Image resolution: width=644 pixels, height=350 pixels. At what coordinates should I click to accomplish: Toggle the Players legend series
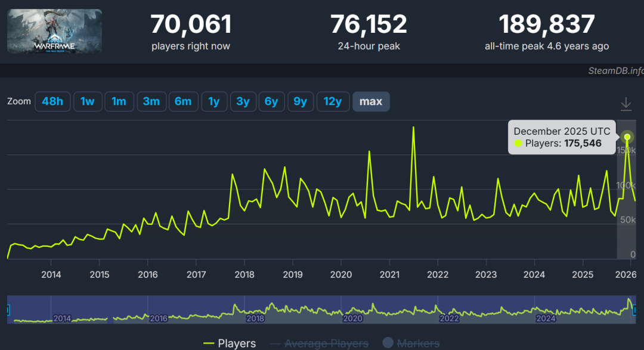[x=230, y=343]
